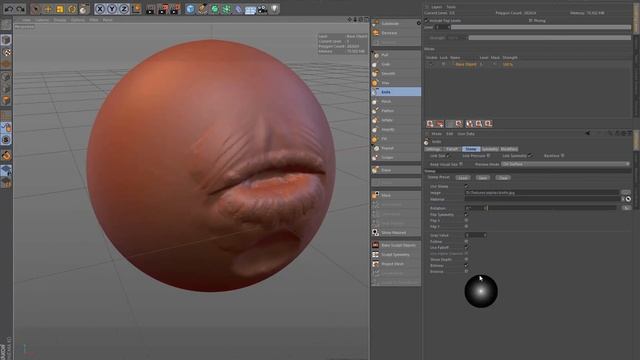Click the Render View clapperboard icon
Viewport: 640px width, 360px height.
(150, 9)
